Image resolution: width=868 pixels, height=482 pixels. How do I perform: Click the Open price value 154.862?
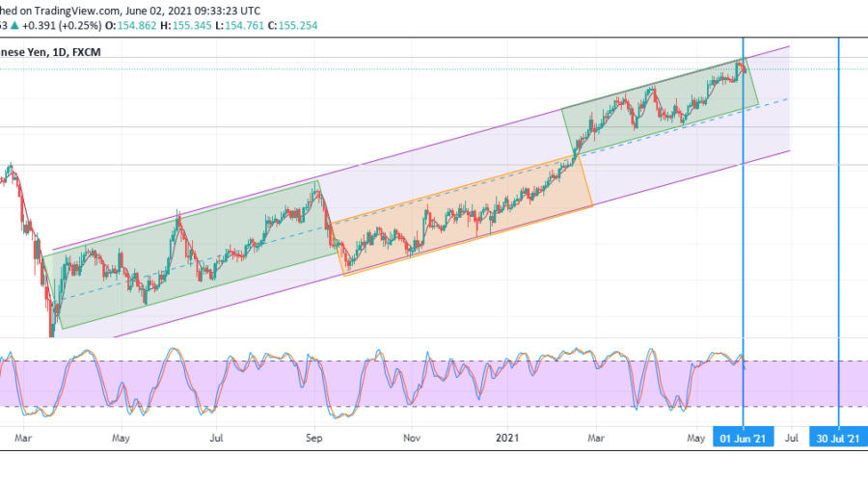(137, 25)
